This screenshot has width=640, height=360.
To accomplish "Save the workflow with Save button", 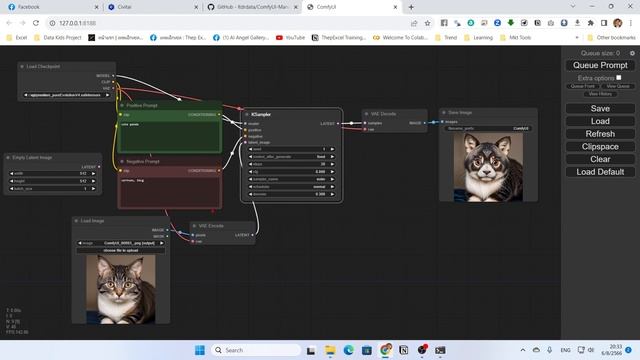I will pos(600,109).
